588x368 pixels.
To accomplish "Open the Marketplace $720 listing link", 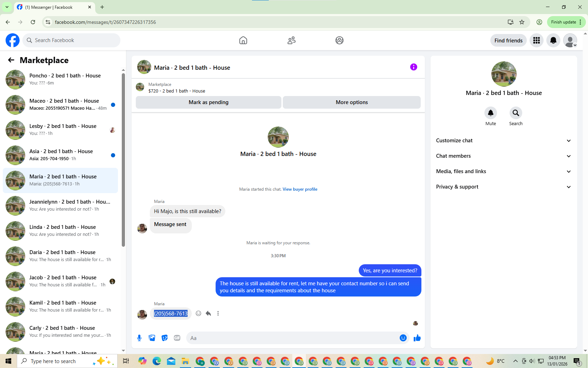I will 177,91.
